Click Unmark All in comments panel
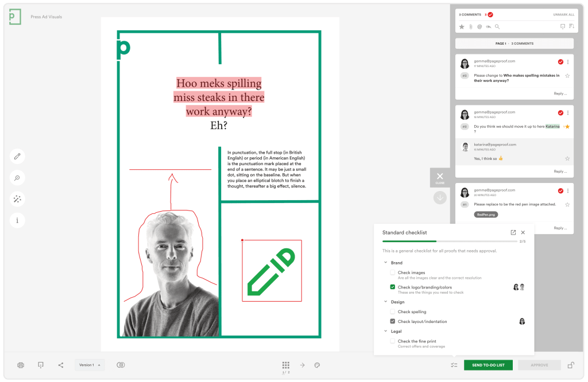The width and height of the screenshot is (588, 382). tap(563, 14)
